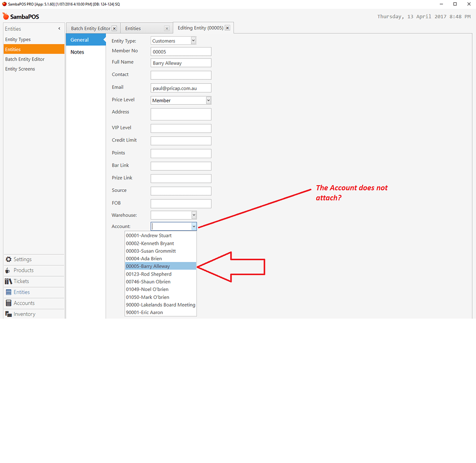This screenshot has width=476, height=463.
Task: Open the Tickets module
Action: [8, 281]
